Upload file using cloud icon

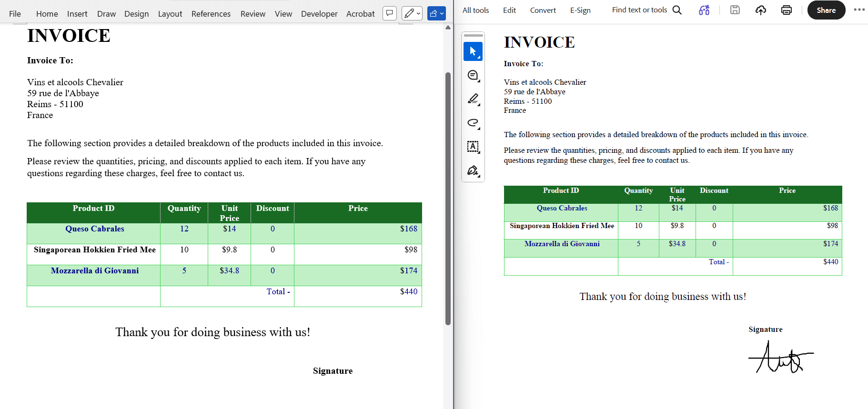pos(761,10)
